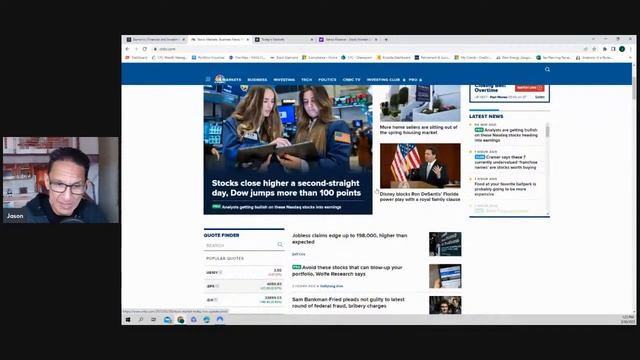
Task: Click the Jobless claims article thumbnail
Action: [445, 244]
